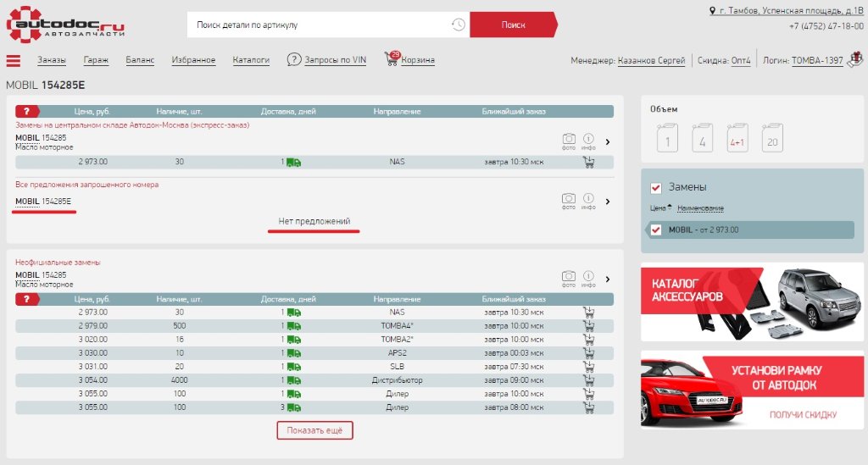Open search history clock icon
868x465 pixels.
click(x=458, y=25)
